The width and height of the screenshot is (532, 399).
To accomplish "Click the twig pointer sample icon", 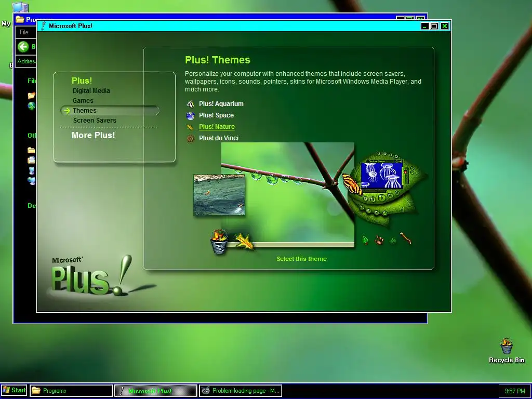I will click(405, 238).
